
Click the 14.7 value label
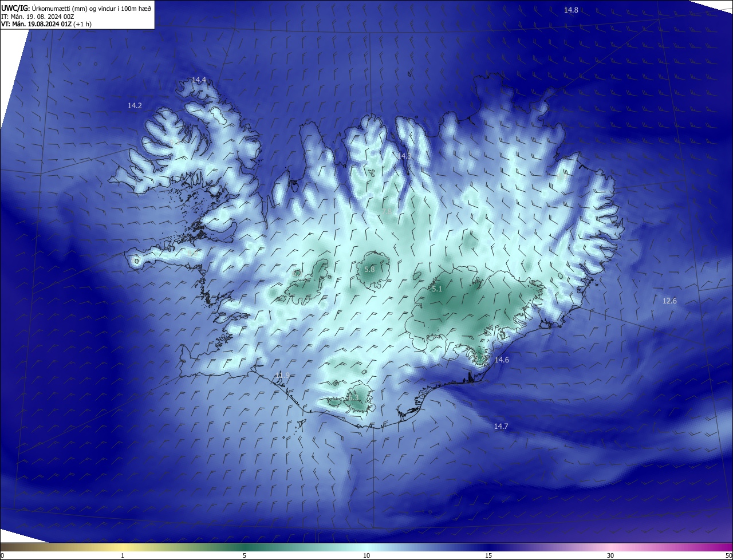(501, 426)
